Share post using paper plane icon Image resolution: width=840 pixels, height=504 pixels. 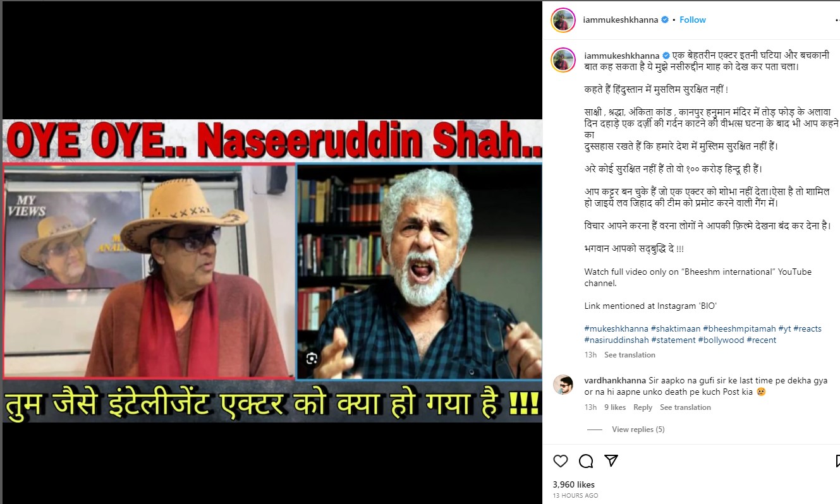(x=611, y=460)
